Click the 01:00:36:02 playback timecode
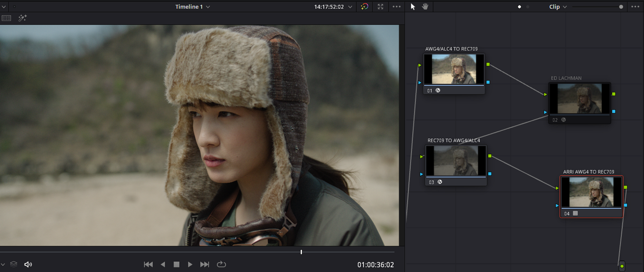Viewport: 644px width, 272px height. (375, 264)
